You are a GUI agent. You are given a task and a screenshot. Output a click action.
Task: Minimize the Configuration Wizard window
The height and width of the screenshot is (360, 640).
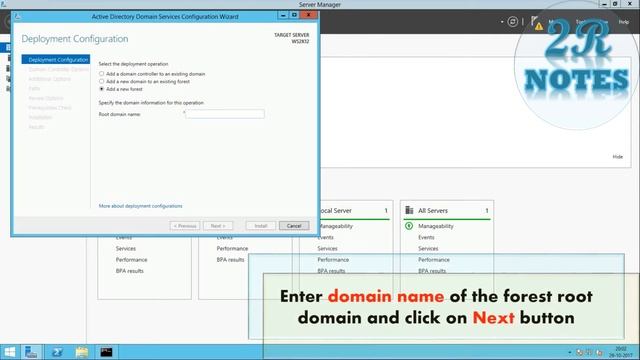[x=283, y=15]
